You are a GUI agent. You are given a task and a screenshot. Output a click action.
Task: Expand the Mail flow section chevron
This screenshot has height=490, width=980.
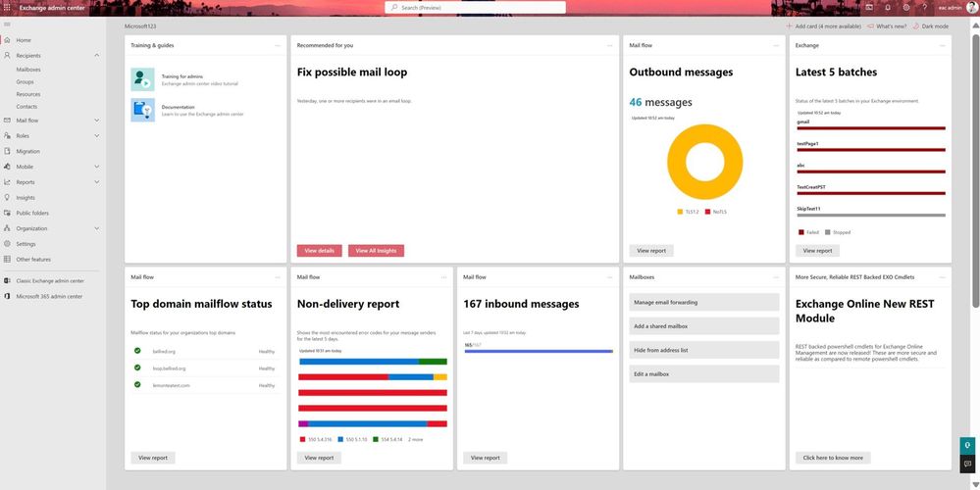click(x=97, y=120)
